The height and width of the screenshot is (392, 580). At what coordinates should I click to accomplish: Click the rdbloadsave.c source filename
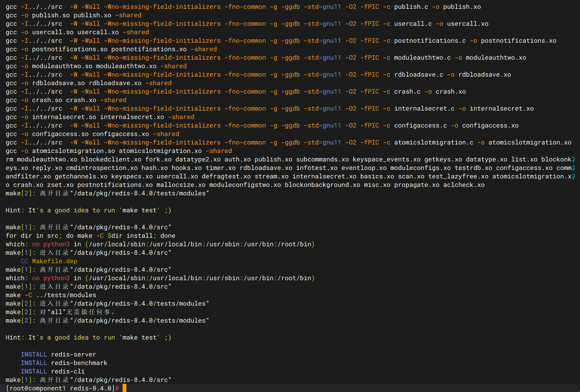pos(418,74)
